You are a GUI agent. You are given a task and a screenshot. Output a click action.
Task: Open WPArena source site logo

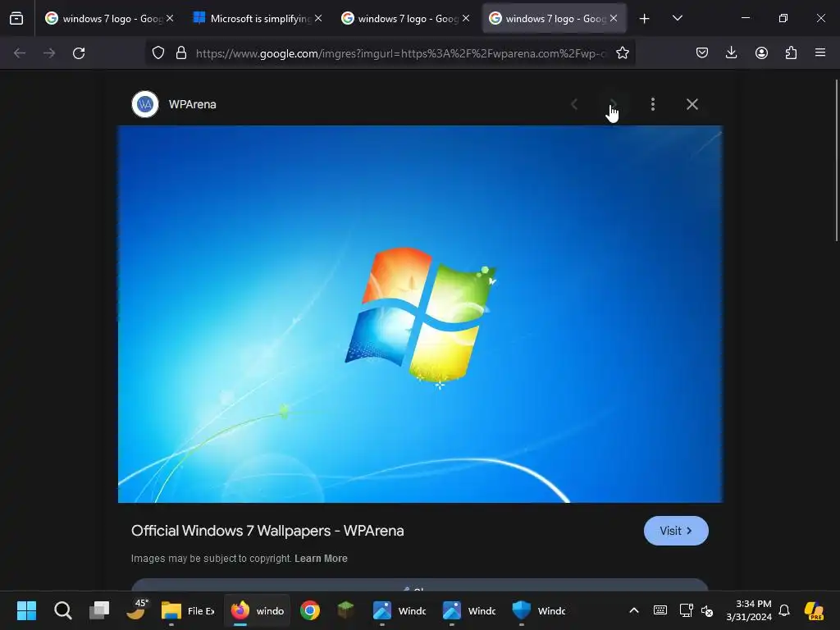point(145,104)
